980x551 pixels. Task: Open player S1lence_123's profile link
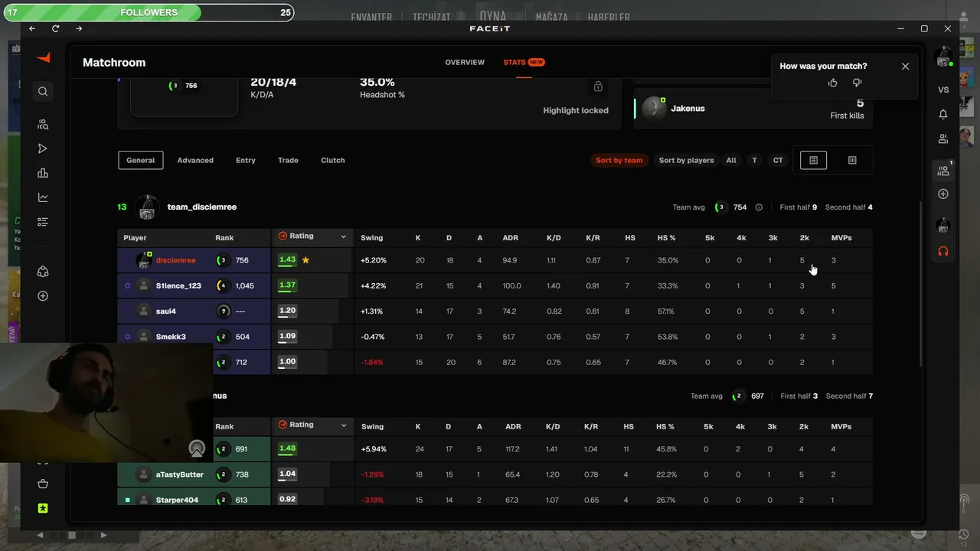pos(178,285)
